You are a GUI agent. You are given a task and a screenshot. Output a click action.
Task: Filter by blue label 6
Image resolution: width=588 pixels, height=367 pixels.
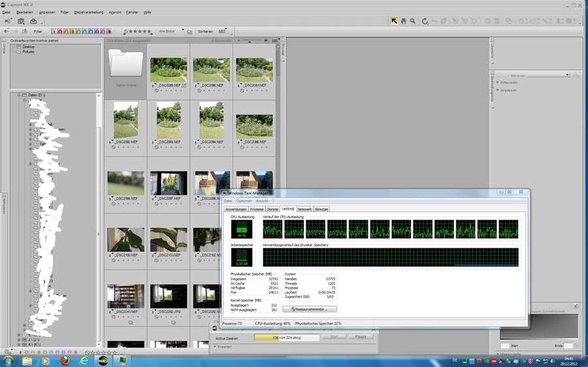[x=91, y=32]
